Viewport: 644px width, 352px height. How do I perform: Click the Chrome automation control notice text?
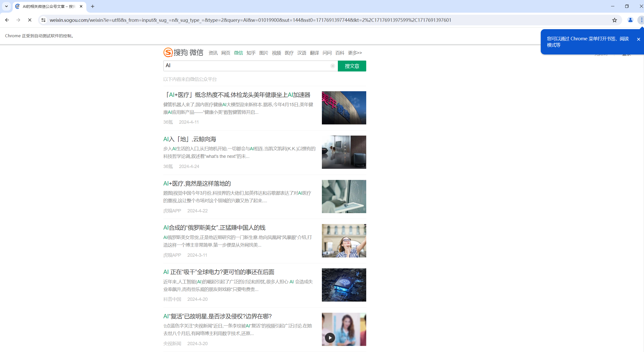[x=40, y=36]
